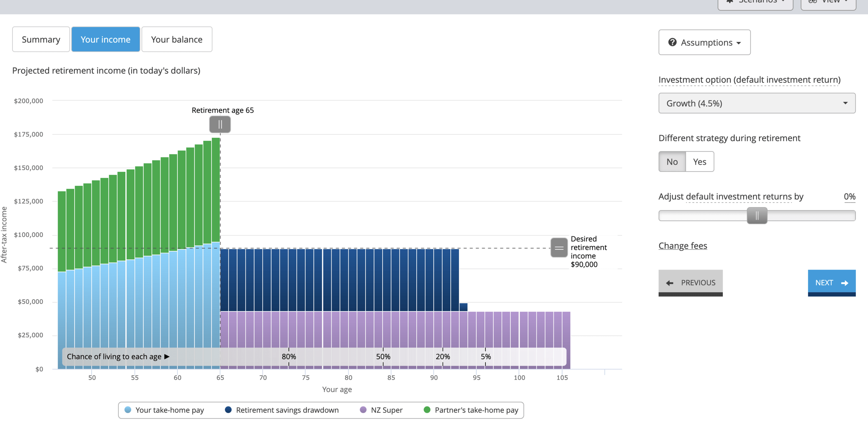The width and height of the screenshot is (868, 427).
Task: Click the right arrow icon on Next
Action: pyautogui.click(x=845, y=283)
